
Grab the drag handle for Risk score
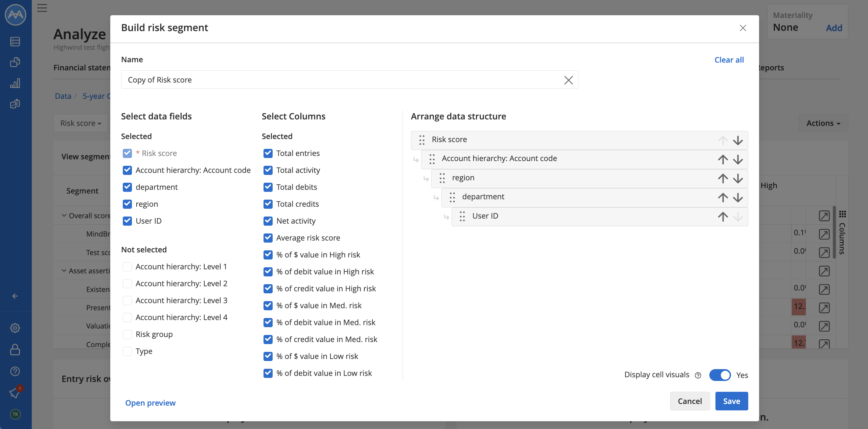point(422,140)
